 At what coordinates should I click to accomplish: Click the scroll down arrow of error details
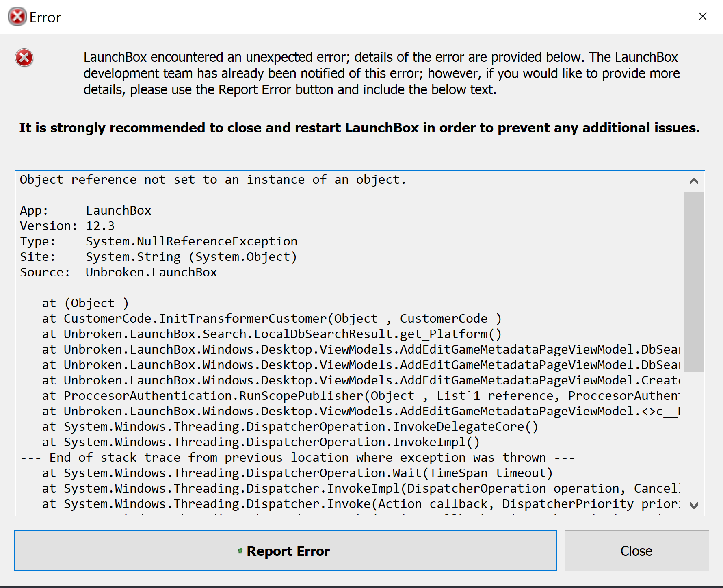pos(694,505)
